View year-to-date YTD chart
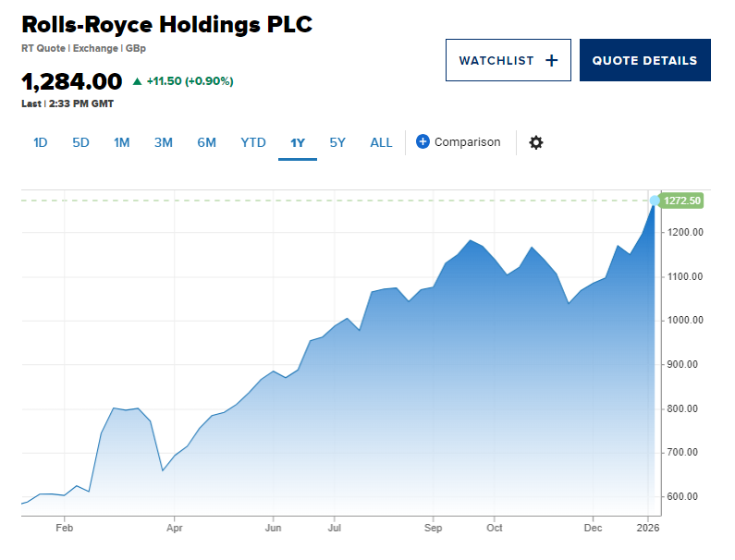Screen dimensions: 735x560 click(x=253, y=142)
